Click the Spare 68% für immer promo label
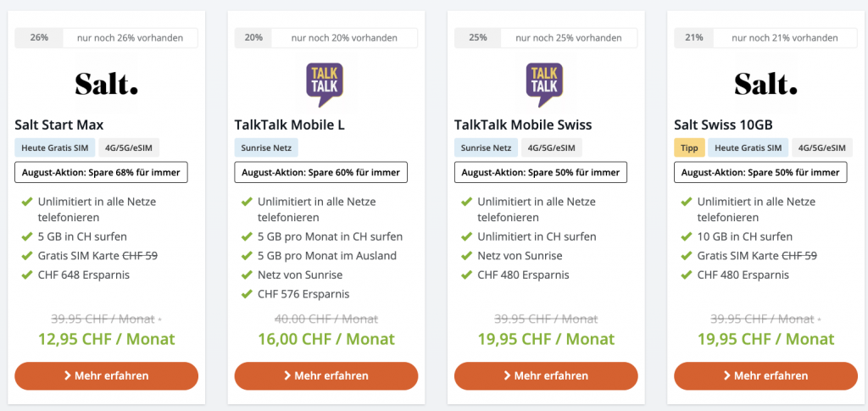868x411 pixels. (102, 173)
